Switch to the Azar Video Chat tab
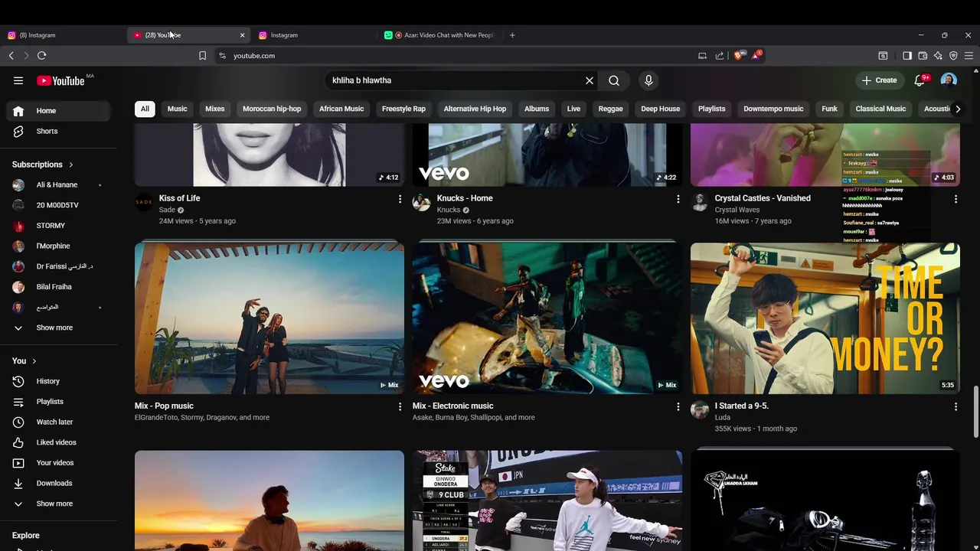Viewport: 980px width, 551px height. click(x=440, y=35)
